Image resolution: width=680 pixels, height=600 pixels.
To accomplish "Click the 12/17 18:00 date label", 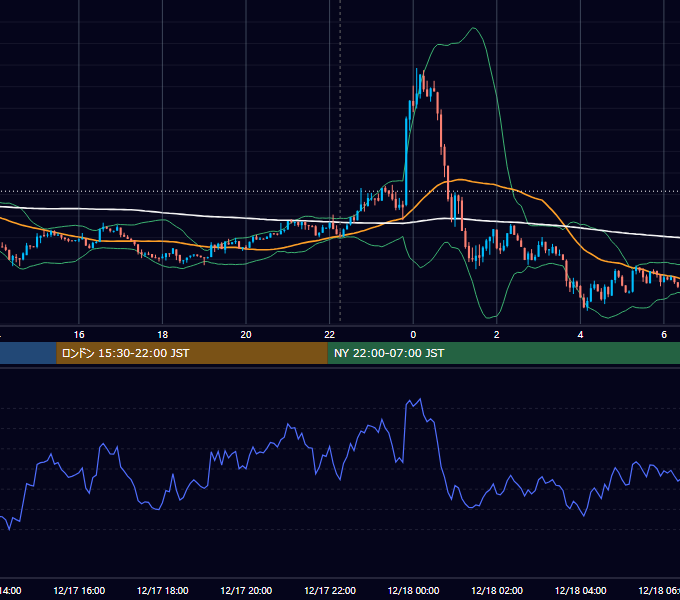I will [x=163, y=590].
